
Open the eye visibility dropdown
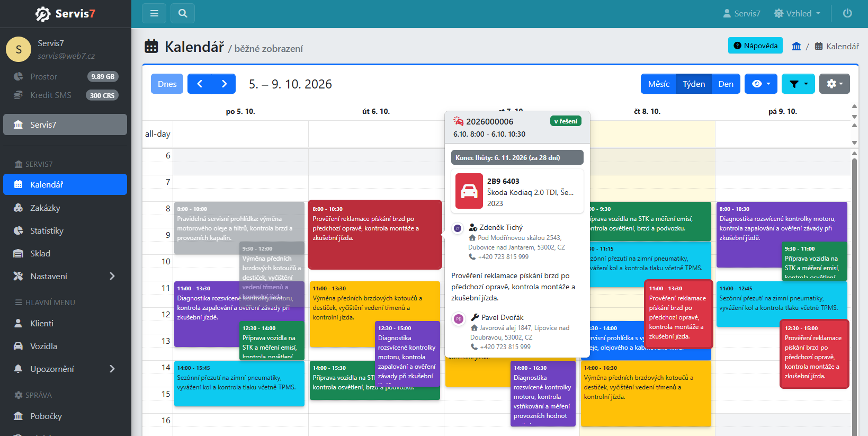point(761,84)
